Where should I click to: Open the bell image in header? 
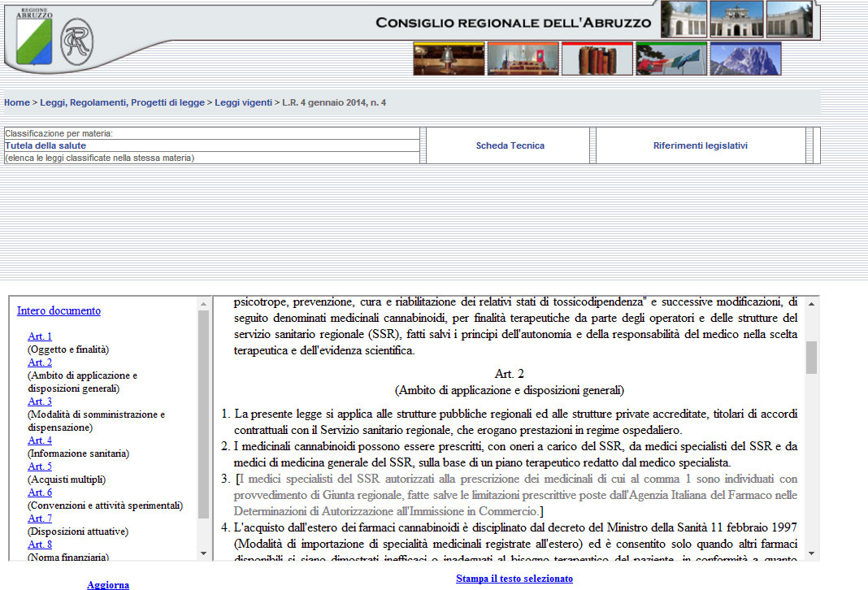[x=449, y=59]
